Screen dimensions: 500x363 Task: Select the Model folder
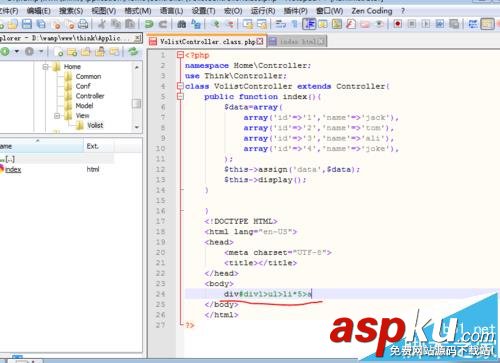point(84,106)
